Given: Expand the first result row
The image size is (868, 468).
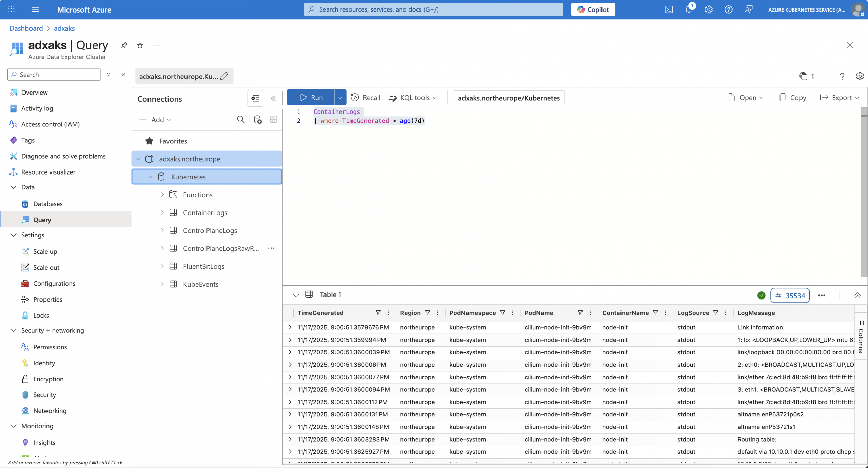Looking at the screenshot, I should coord(290,327).
